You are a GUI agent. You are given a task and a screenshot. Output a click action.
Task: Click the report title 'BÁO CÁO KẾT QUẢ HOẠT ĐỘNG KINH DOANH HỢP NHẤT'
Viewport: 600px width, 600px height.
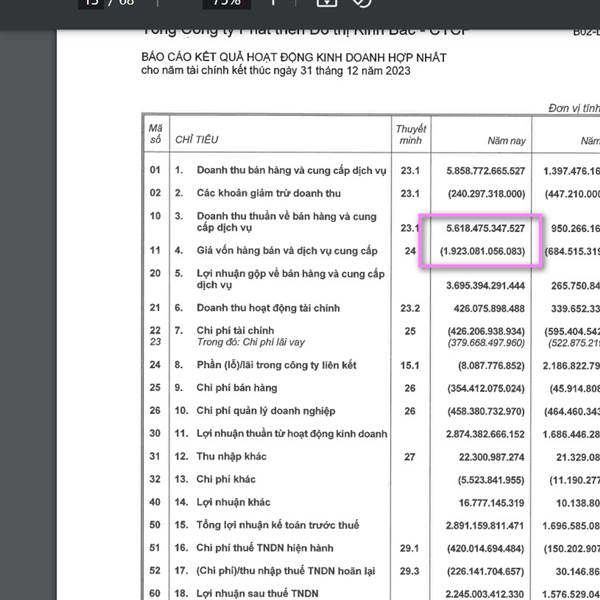293,57
